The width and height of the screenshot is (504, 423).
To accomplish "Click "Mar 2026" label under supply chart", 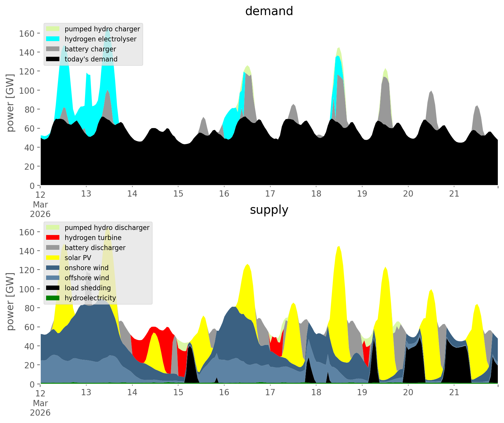I will tap(40, 408).
